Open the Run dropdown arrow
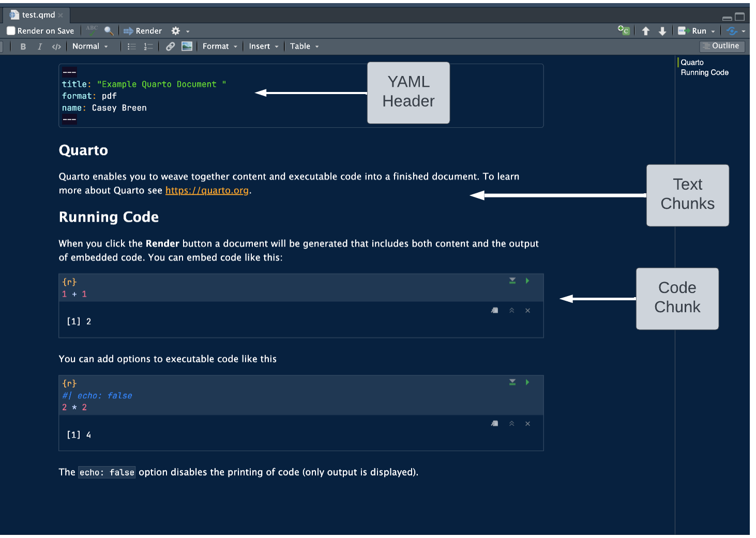This screenshot has height=538, width=756. (x=713, y=32)
